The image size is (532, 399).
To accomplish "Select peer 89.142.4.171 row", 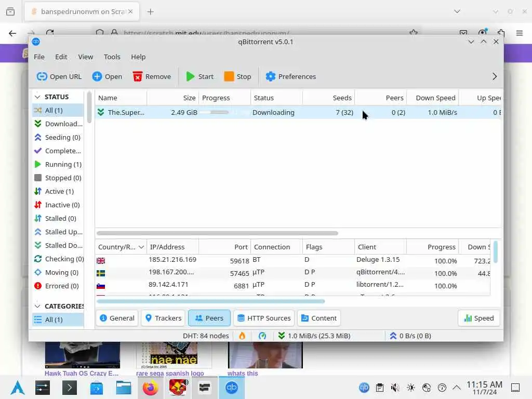I will click(x=293, y=285).
